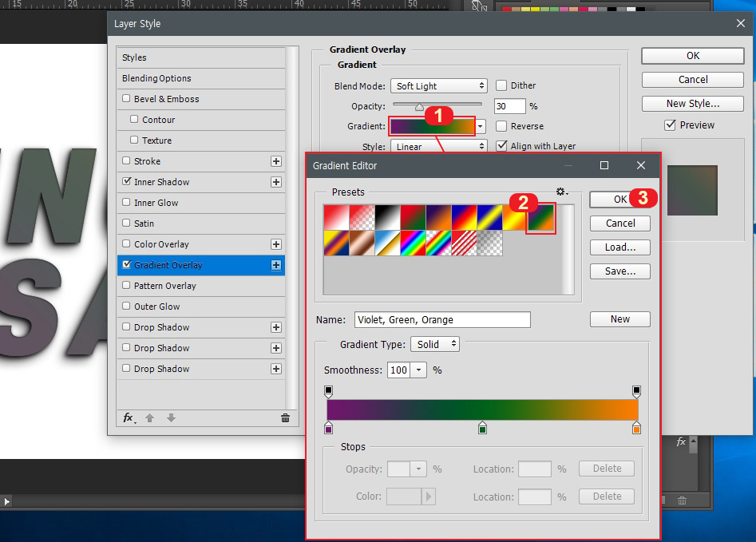Choose the Blue, Yellow, Blue preset

pyautogui.click(x=490, y=217)
